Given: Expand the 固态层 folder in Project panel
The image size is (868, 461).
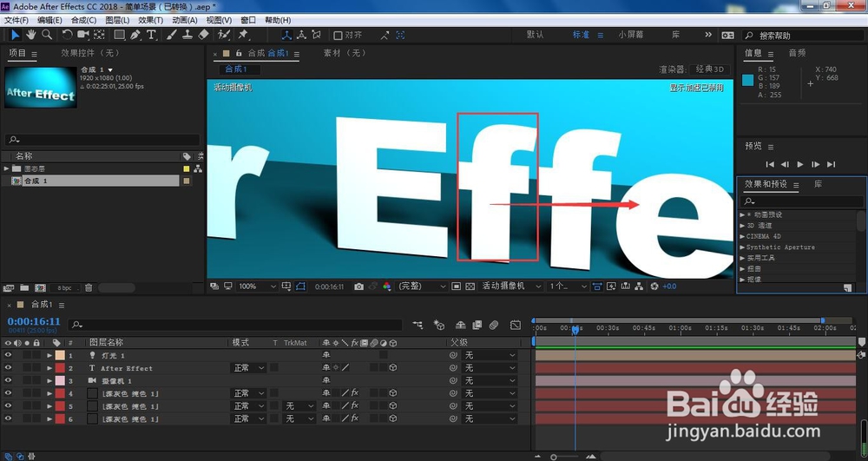Looking at the screenshot, I should click(6, 168).
